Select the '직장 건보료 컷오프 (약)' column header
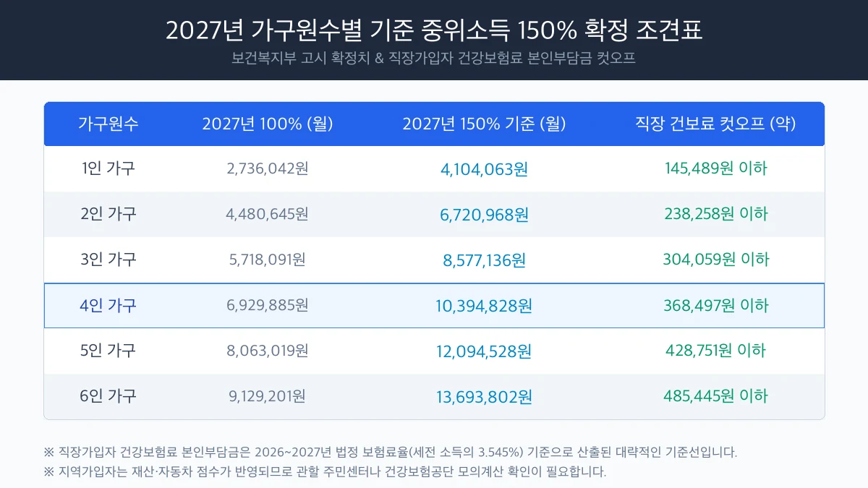This screenshot has height=488, width=868. 716,124
